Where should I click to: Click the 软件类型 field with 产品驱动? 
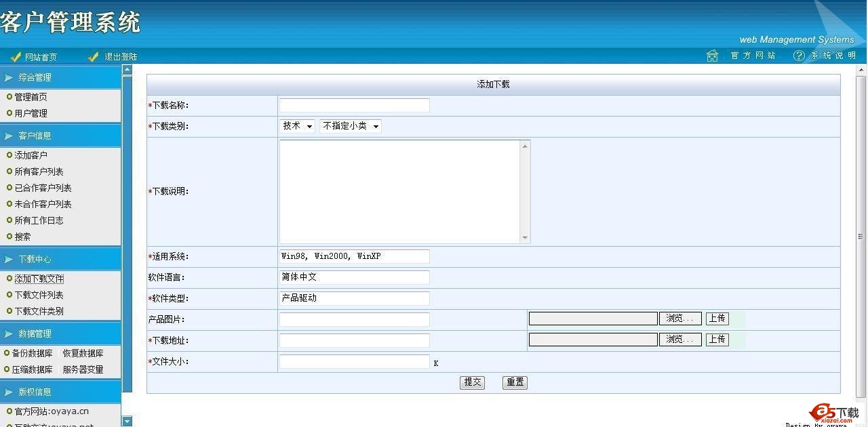click(355, 298)
